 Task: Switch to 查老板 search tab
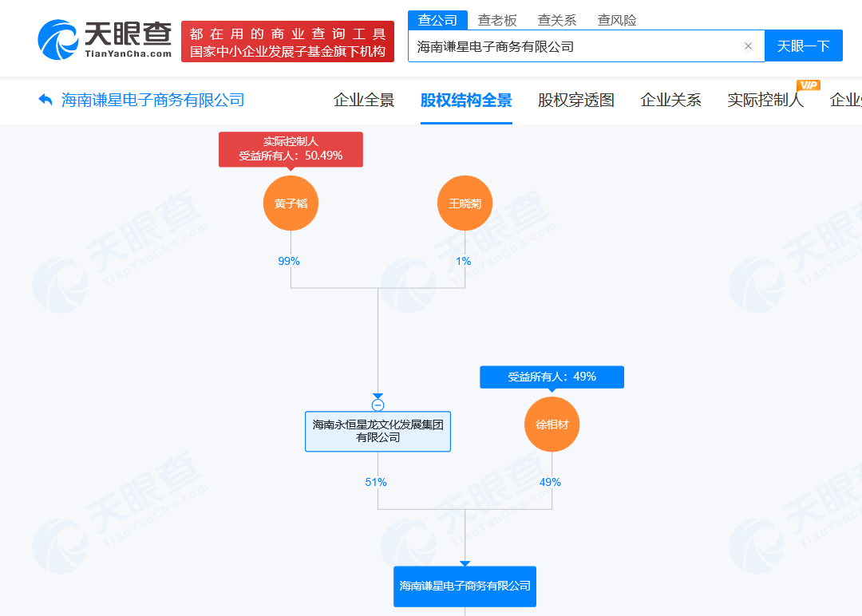tap(497, 20)
